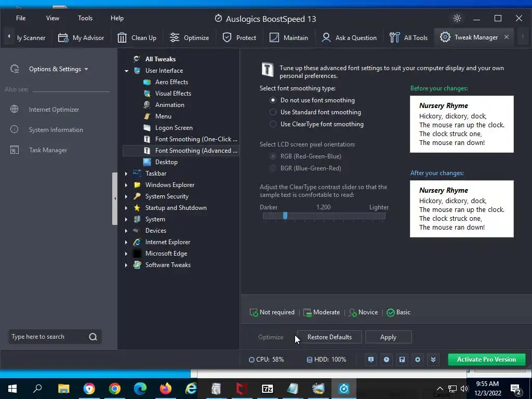Click the Tweak Manager gear icon
Image resolution: width=532 pixels, height=399 pixels.
pos(445,37)
